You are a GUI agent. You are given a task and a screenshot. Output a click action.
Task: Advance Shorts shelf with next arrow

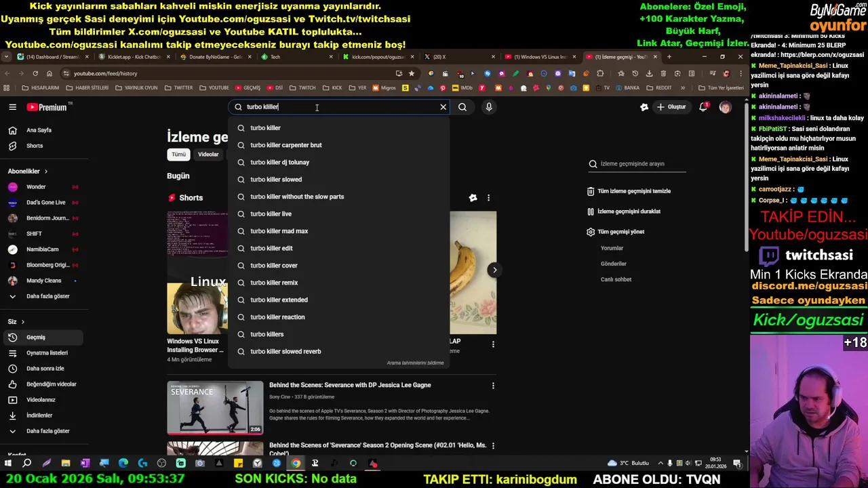(494, 270)
